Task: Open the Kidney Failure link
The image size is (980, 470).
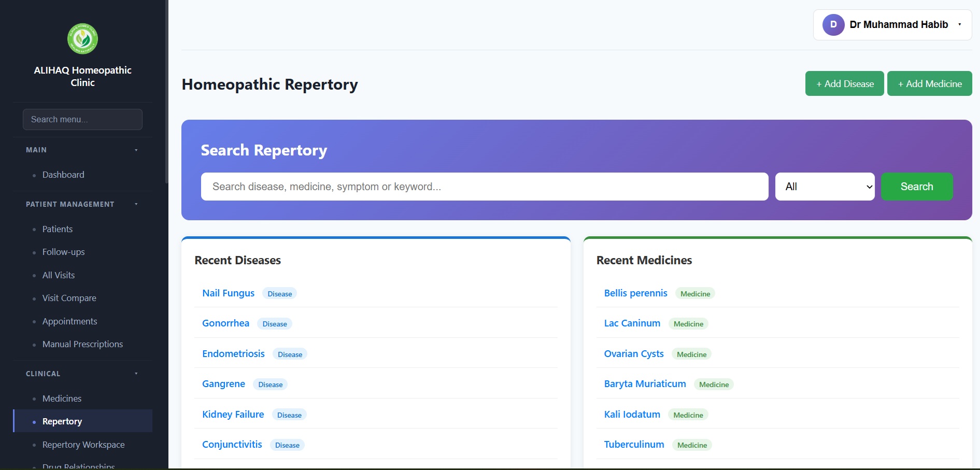Action: (x=233, y=415)
